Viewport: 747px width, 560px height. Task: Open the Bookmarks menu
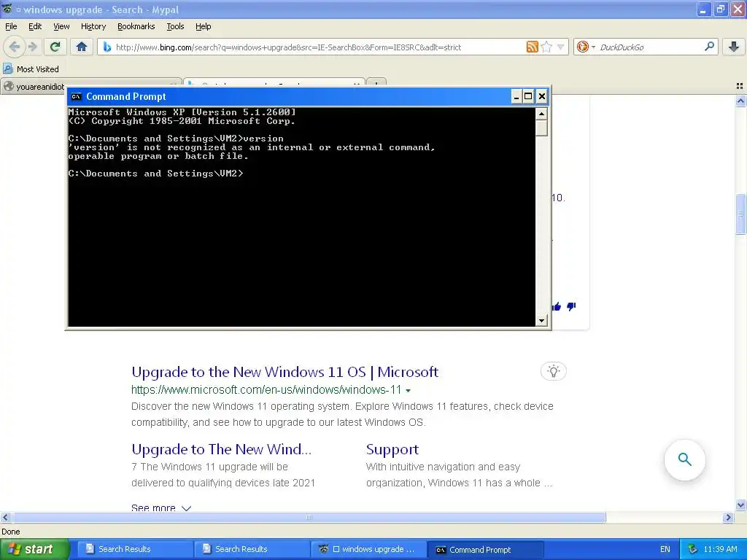136,27
